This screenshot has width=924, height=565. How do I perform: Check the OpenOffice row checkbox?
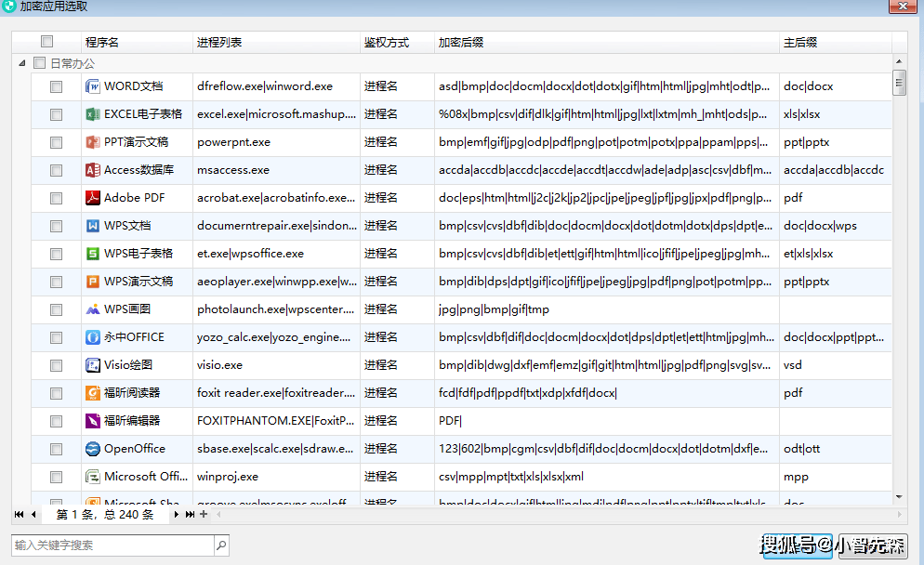[x=56, y=449]
